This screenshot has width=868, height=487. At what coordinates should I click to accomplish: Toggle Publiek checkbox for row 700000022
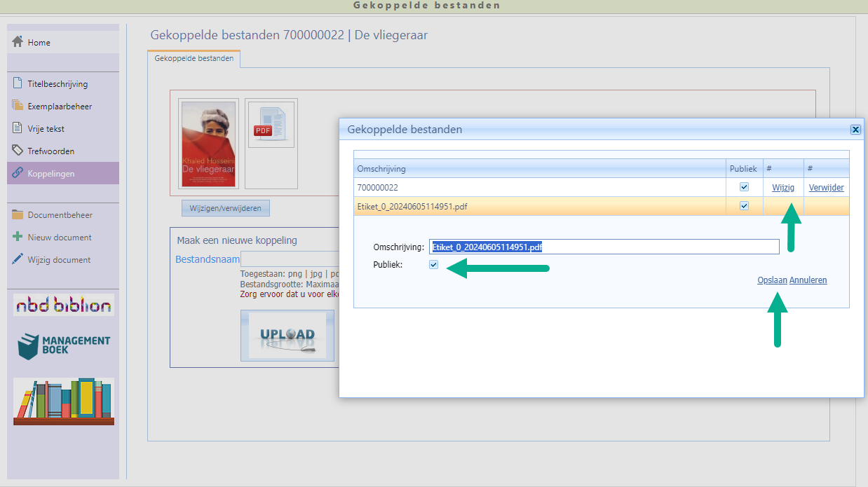click(x=744, y=188)
